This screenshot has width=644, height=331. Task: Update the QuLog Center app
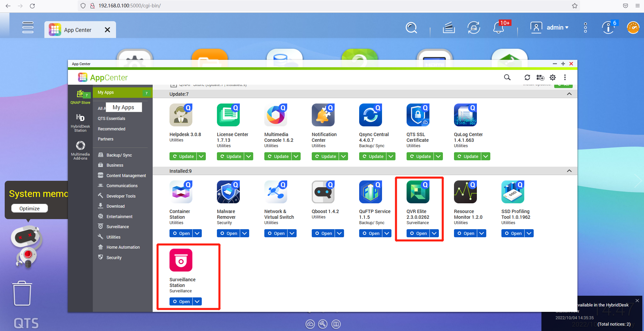coord(468,156)
